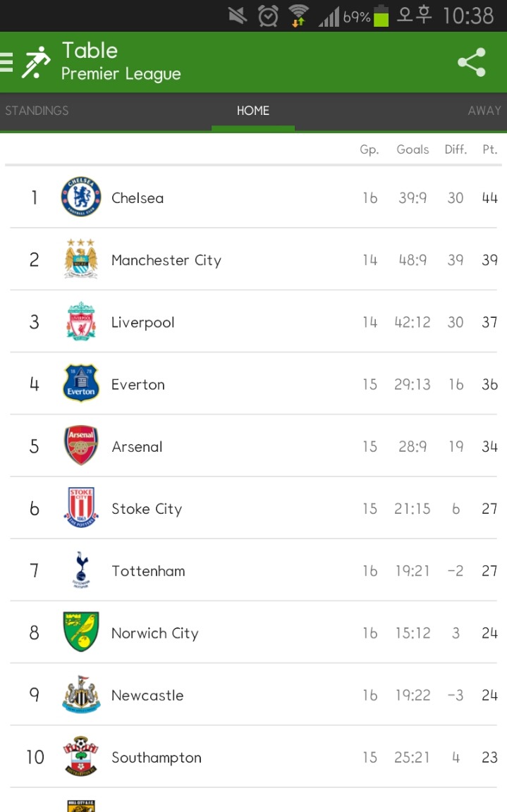Switch to the Standings tab

[37, 111]
